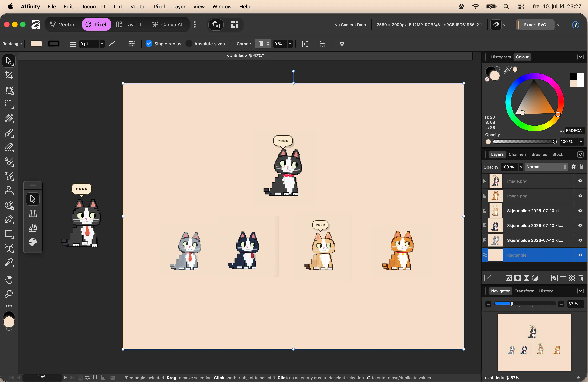The height and width of the screenshot is (382, 588).
Task: Select the Crop tool
Action: [x=9, y=75]
